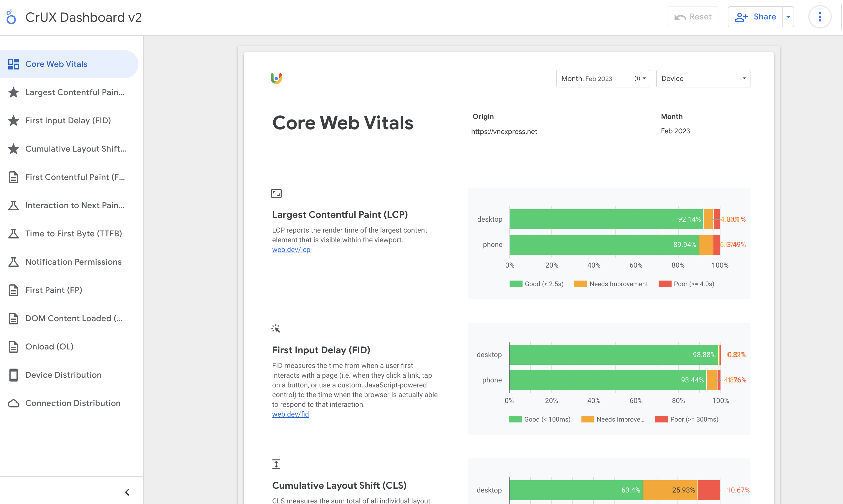The width and height of the screenshot is (843, 504).
Task: Click the star icon beside First Input Delay
Action: click(14, 121)
